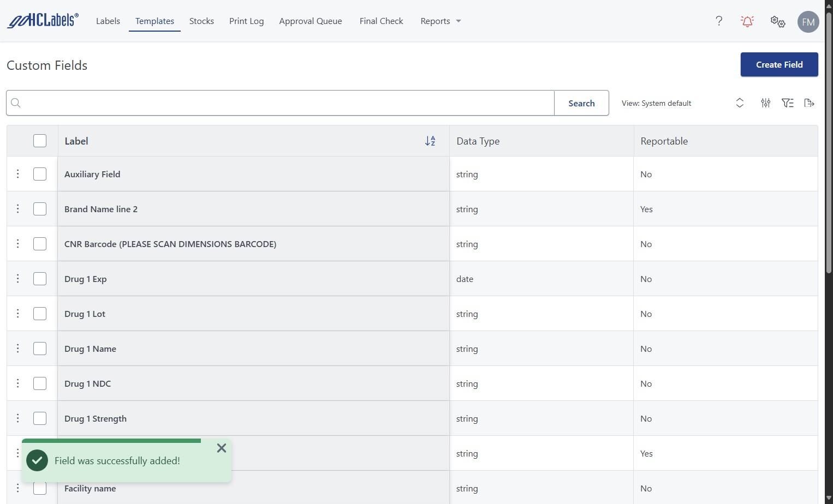Open the red notifications bell
Image resolution: width=833 pixels, height=504 pixels.
(x=747, y=21)
